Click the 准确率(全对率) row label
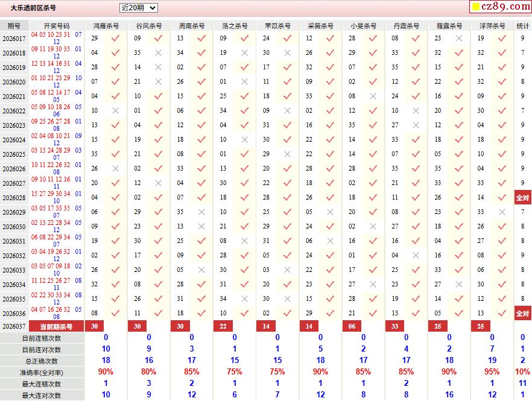 coord(42,373)
